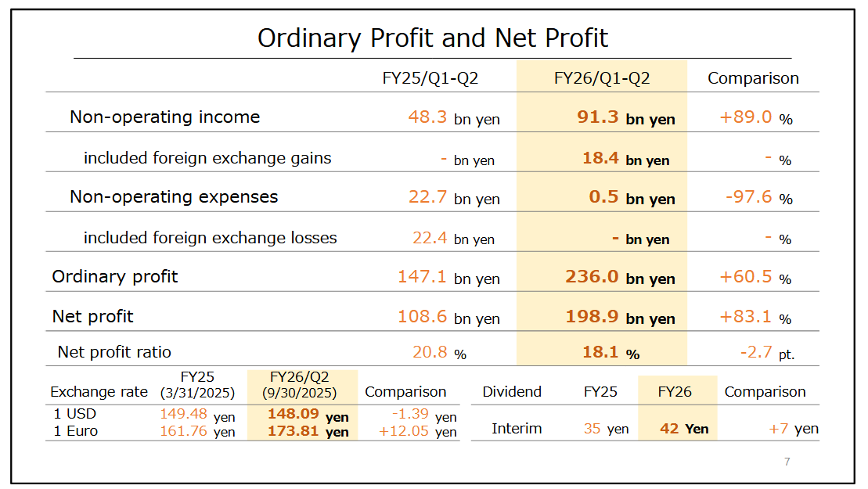Click the +83.1 % net profit comparison
The image size is (868, 489).
pos(755,317)
